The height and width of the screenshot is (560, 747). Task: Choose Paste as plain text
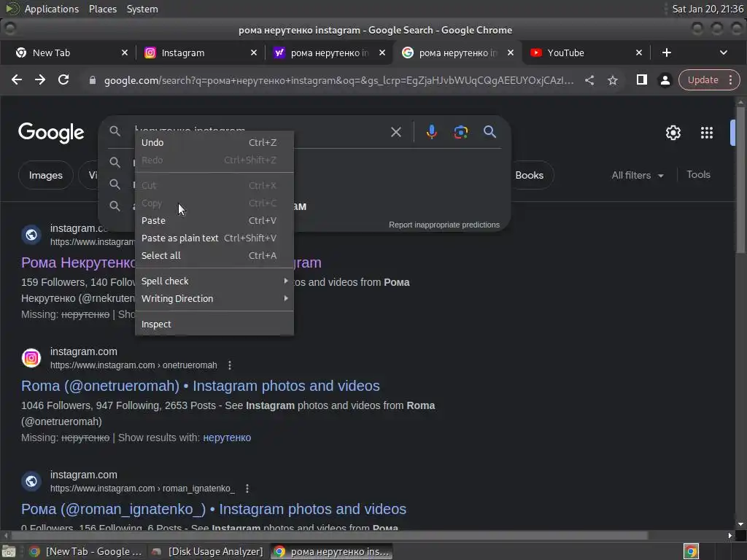coord(214,238)
